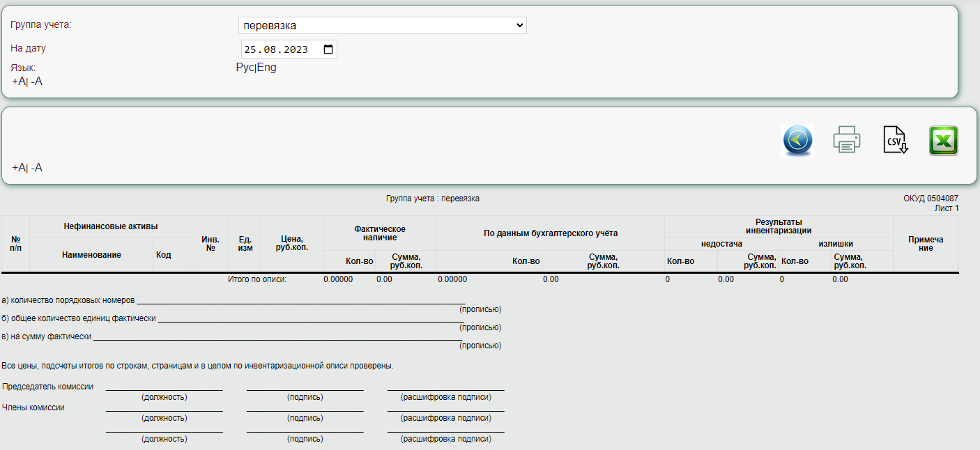Increase font size with +A in filter panel

pos(19,82)
